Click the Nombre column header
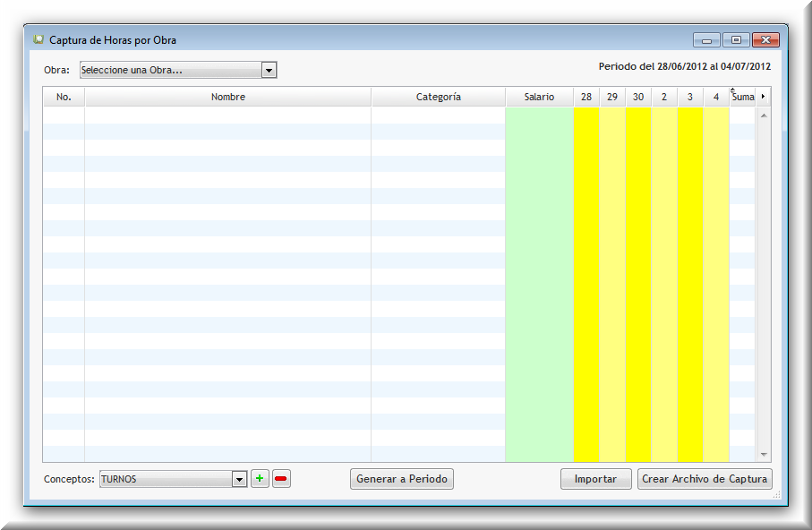The image size is (812, 530). (x=228, y=97)
